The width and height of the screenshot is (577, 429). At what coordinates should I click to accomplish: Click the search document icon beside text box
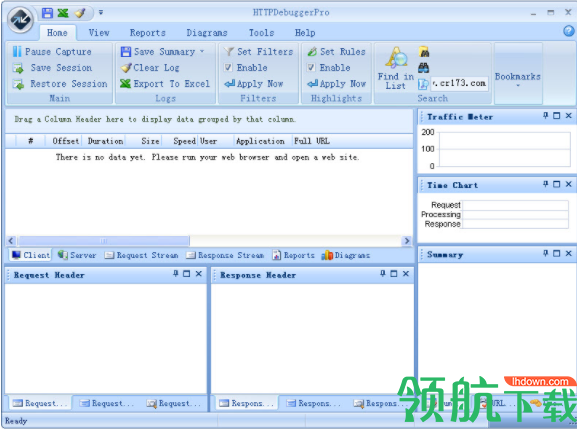pos(423,84)
